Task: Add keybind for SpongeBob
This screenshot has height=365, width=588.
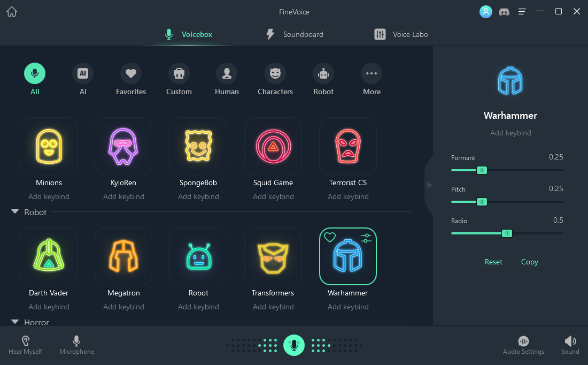Action: coord(198,196)
